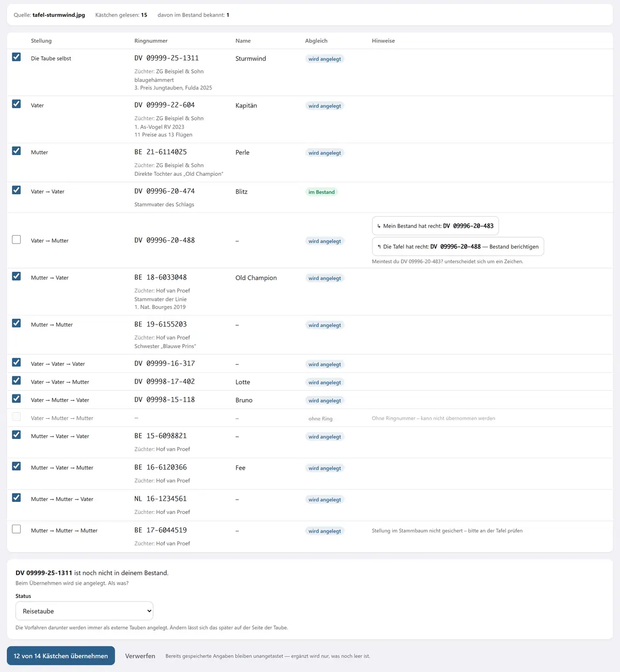Image resolution: width=620 pixels, height=672 pixels.
Task: Deselect the Blitz row checkbox
Action: tap(17, 190)
